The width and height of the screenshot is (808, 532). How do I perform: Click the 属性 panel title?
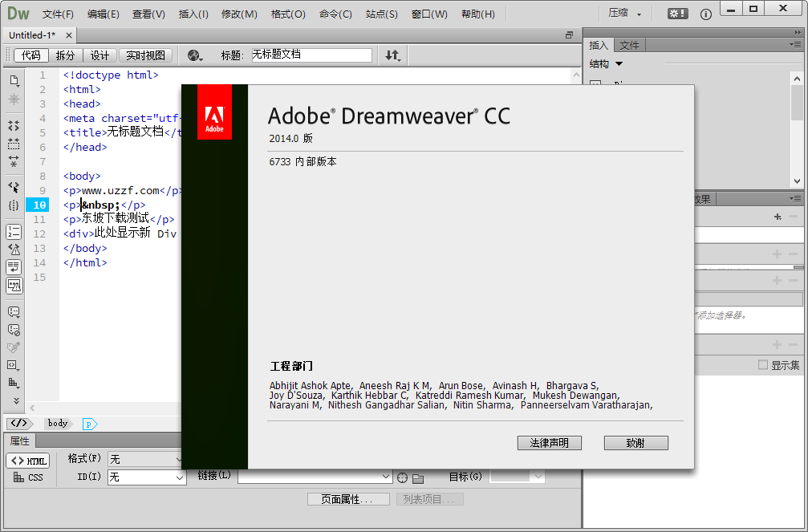click(19, 441)
